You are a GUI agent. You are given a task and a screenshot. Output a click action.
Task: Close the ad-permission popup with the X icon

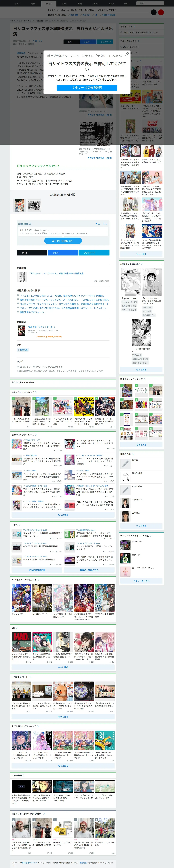coord(127,53)
